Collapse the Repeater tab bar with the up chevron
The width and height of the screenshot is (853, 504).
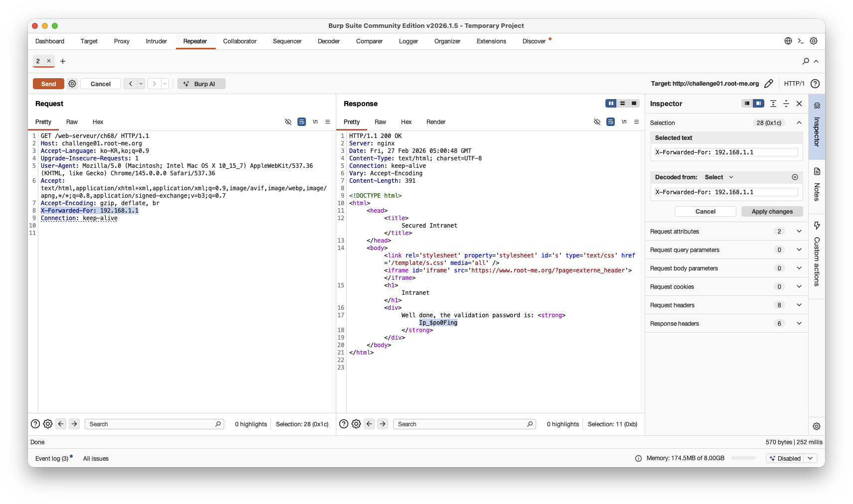coord(816,61)
